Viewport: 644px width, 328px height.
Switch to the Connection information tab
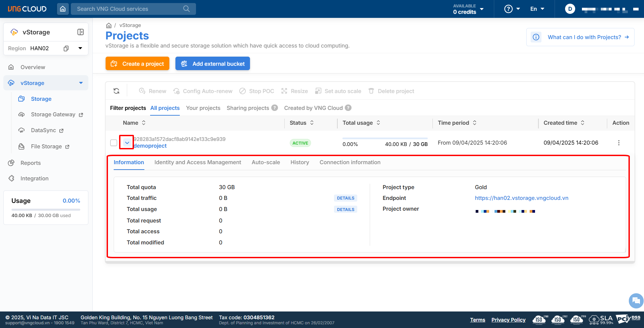pyautogui.click(x=350, y=162)
